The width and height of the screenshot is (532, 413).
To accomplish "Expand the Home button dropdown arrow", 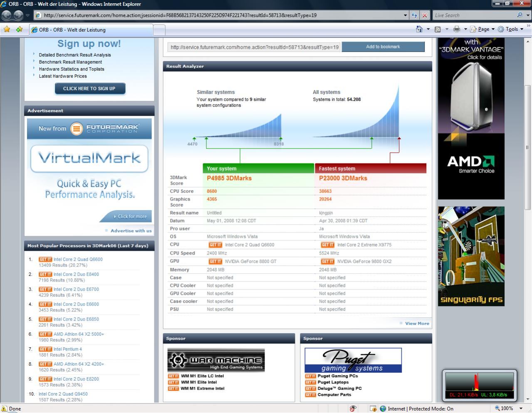I will coord(428,29).
